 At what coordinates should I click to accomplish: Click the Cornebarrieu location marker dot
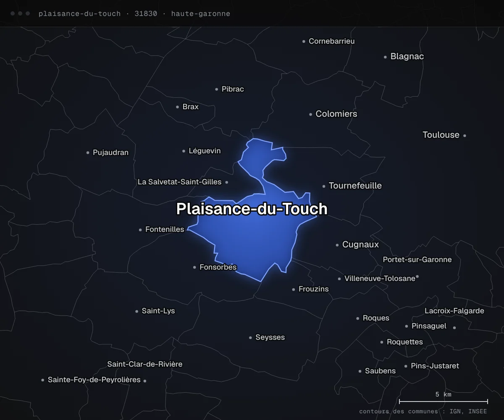tap(304, 42)
